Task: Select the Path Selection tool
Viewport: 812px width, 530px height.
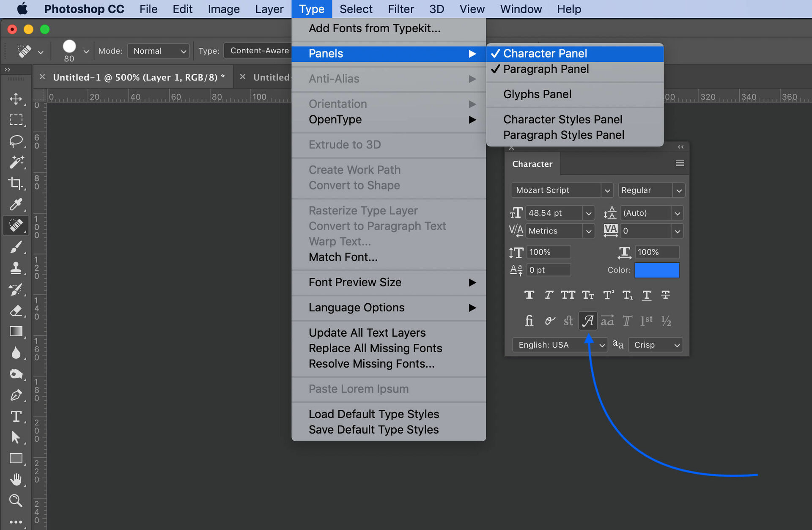Action: tap(16, 437)
